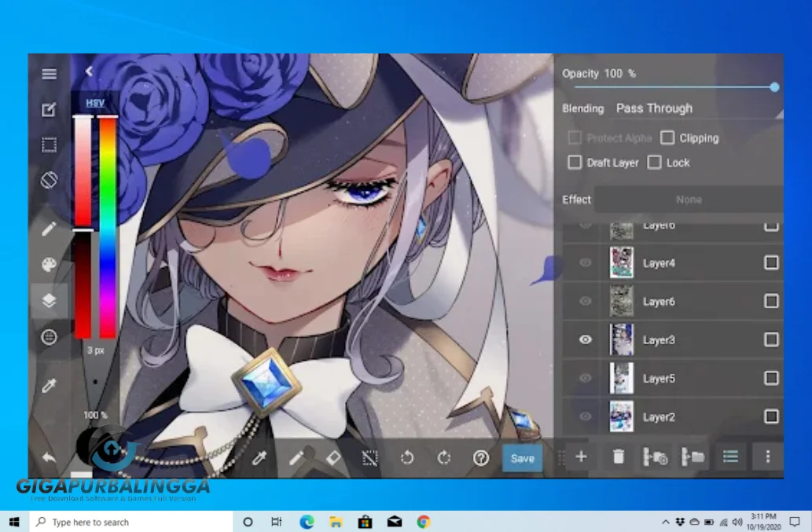Screen dimensions: 812x532
Task: Undo with the counterclockwise arrow
Action: click(407, 458)
